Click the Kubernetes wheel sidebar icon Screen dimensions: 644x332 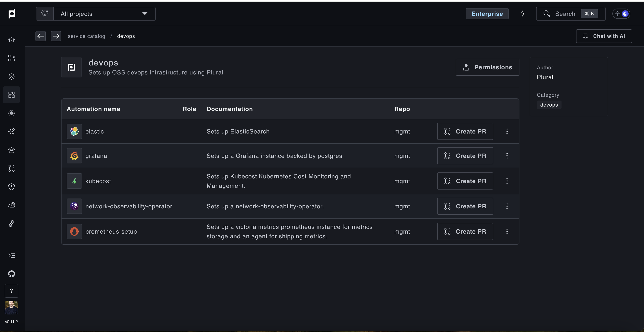12,113
